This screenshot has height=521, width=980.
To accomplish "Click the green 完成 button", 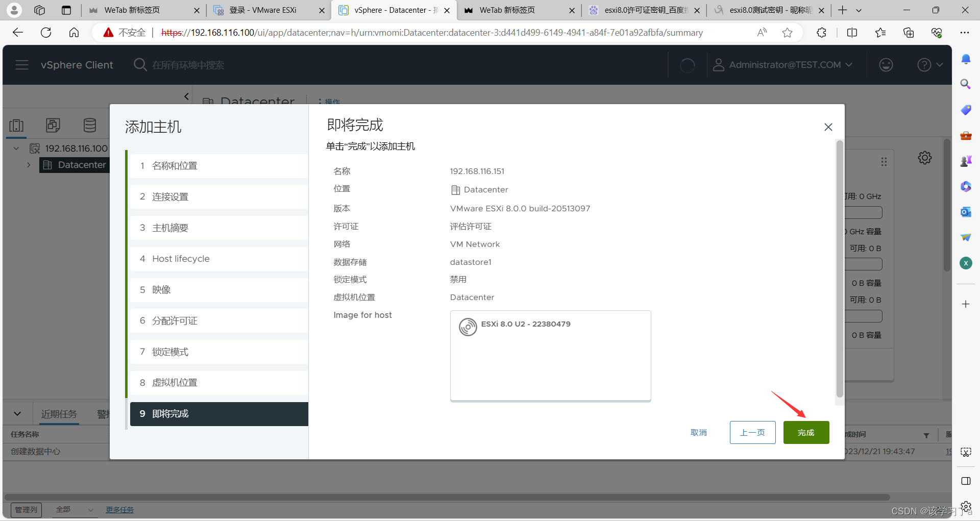I will click(806, 432).
